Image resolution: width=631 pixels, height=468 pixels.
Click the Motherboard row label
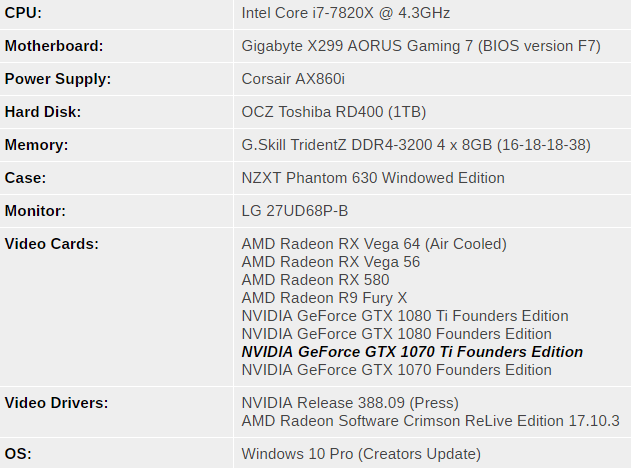[54, 46]
